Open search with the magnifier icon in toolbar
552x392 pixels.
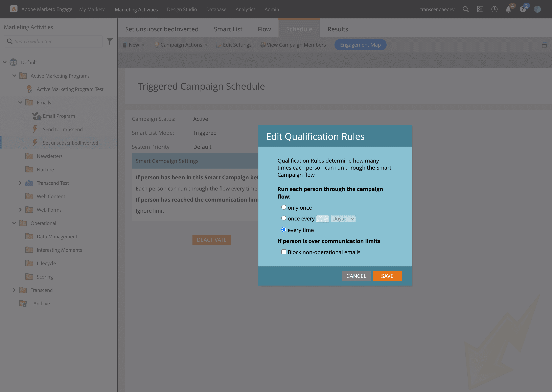(466, 9)
